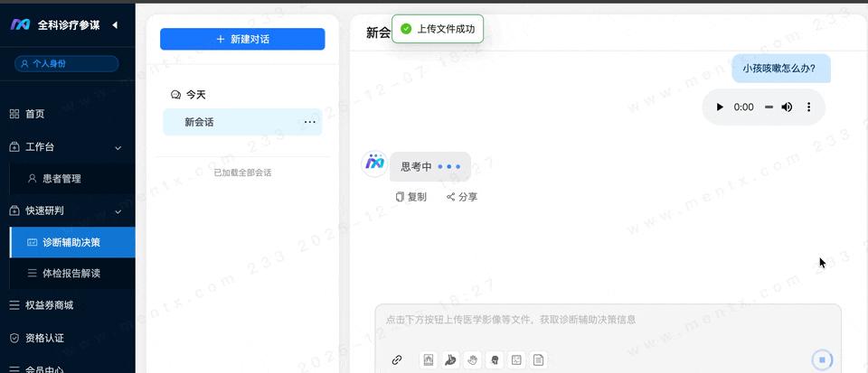Click the 个人身份 identity badge
The image size is (868, 373).
pos(66,63)
